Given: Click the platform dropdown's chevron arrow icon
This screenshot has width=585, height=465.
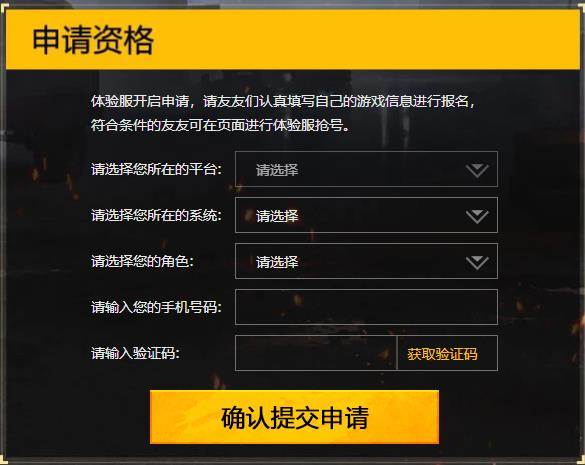Looking at the screenshot, I should [477, 170].
